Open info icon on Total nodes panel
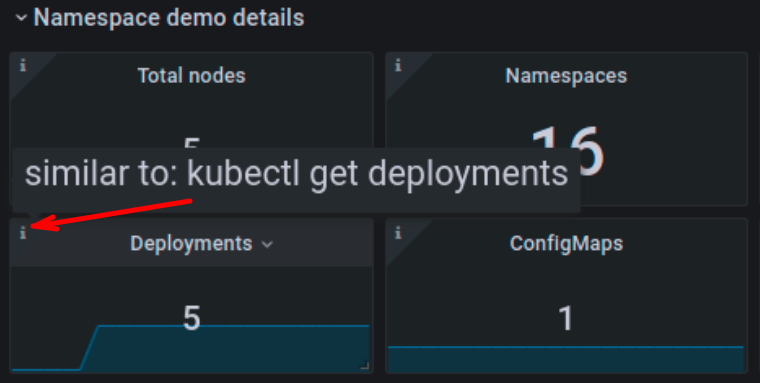This screenshot has width=760, height=383. [x=23, y=66]
